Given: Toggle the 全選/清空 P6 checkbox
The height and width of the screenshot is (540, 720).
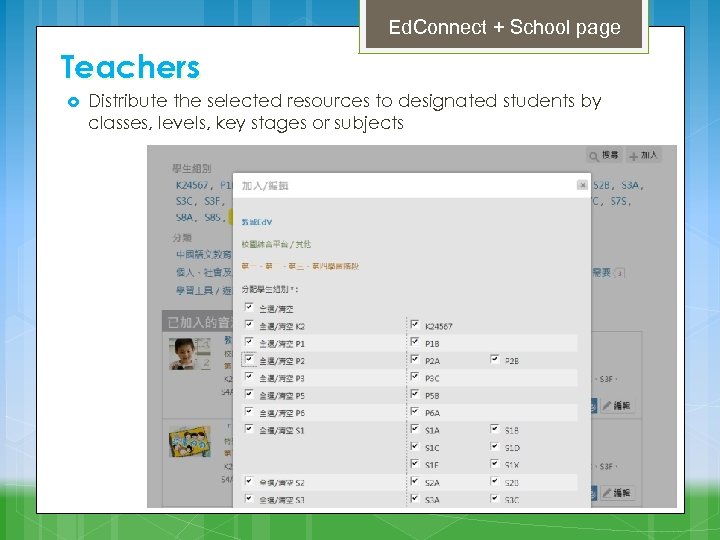Looking at the screenshot, I should point(249,411).
